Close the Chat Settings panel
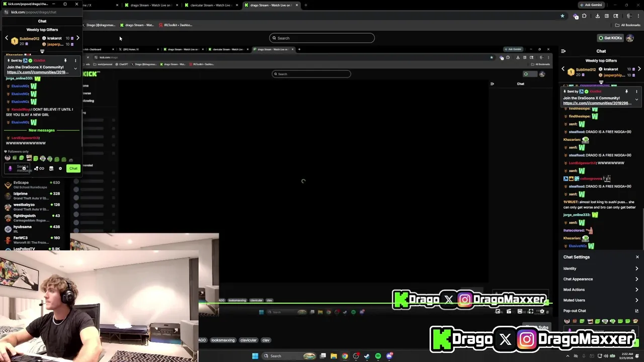Viewport: 644px width, 362px height. (637, 257)
